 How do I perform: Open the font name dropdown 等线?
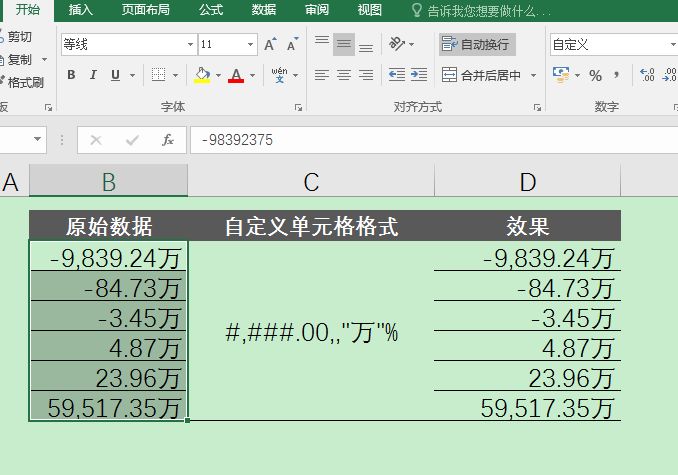pyautogui.click(x=190, y=45)
